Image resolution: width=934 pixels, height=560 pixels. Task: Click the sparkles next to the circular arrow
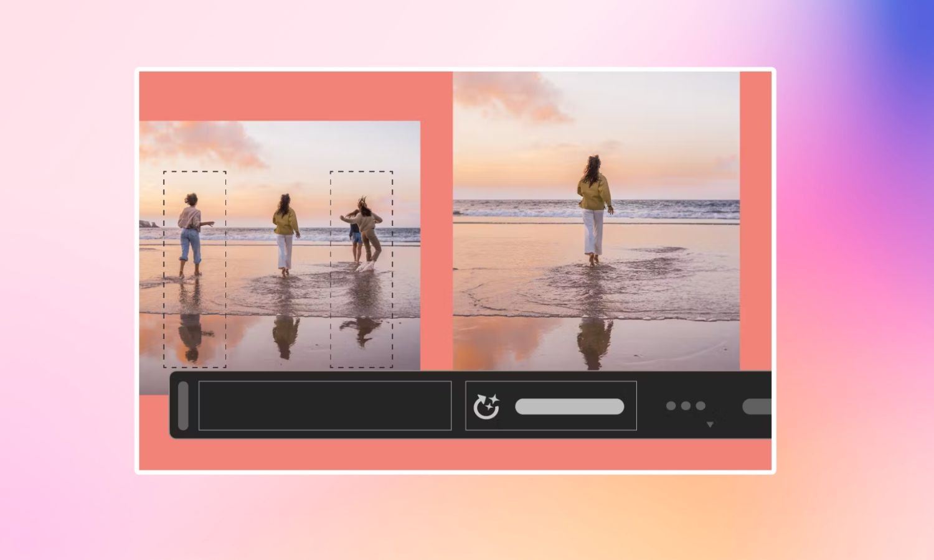pyautogui.click(x=494, y=399)
